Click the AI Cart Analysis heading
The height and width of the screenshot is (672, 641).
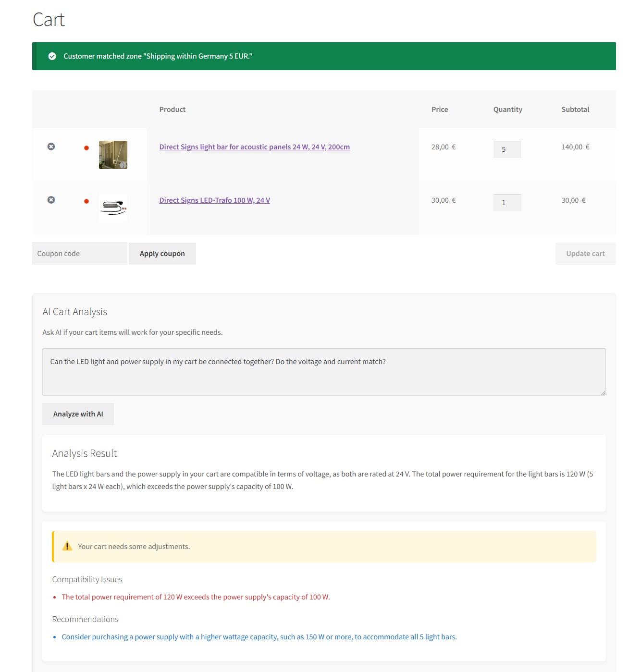point(75,312)
